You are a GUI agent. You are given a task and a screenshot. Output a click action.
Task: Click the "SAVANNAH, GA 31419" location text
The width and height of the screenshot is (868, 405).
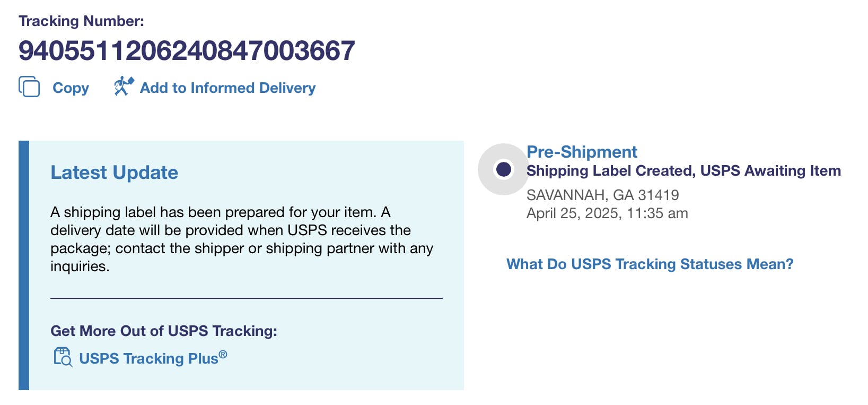pos(602,195)
